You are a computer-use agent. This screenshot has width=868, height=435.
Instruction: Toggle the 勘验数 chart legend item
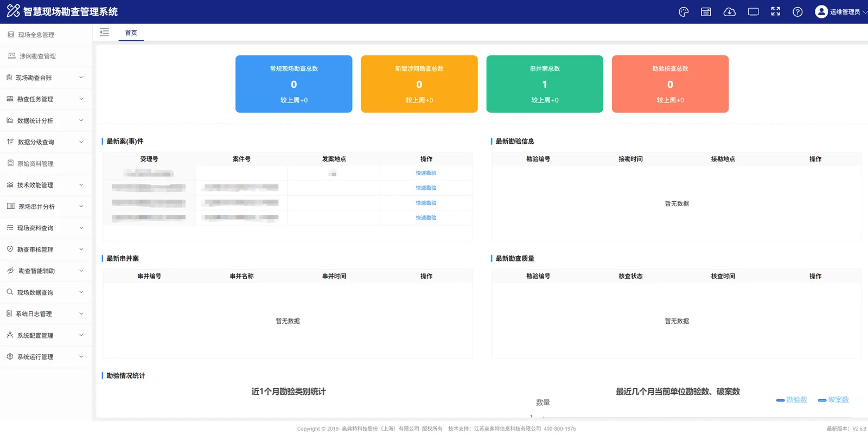(792, 400)
